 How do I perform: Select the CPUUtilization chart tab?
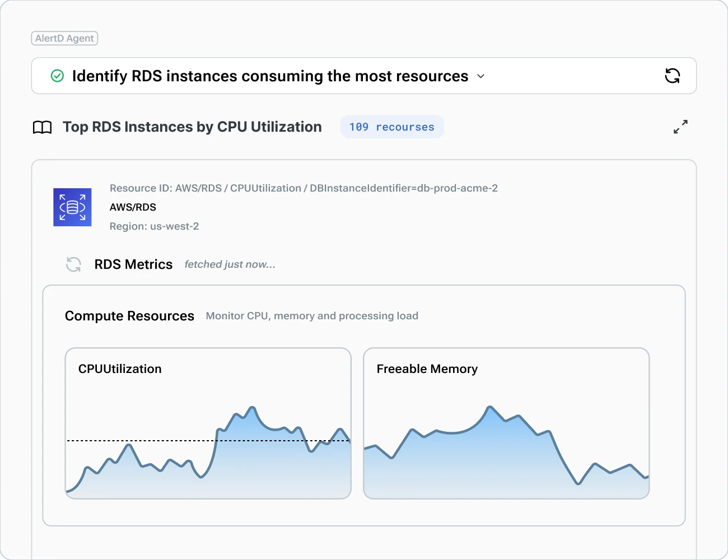point(120,368)
